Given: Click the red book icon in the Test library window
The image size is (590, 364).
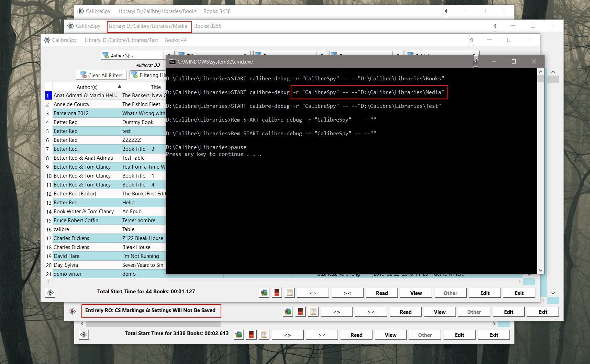Looking at the screenshot, I should (277, 293).
